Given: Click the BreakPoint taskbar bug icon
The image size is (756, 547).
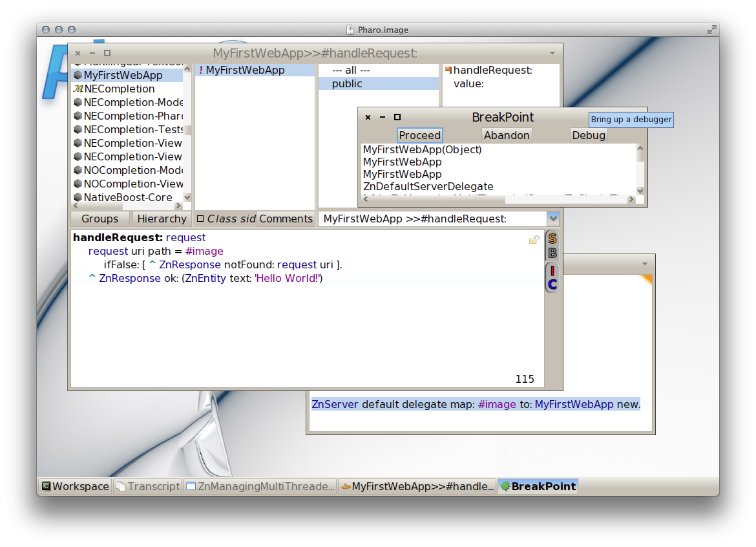Looking at the screenshot, I should (505, 486).
